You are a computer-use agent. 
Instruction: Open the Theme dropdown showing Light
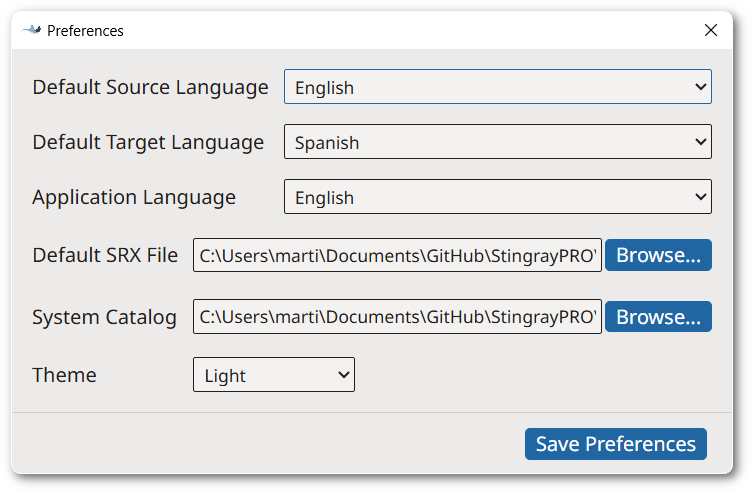click(x=274, y=375)
